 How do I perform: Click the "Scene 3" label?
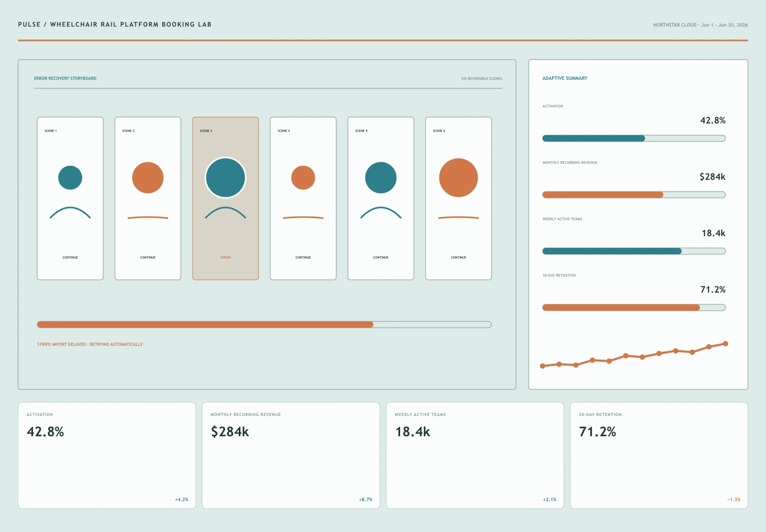click(206, 131)
